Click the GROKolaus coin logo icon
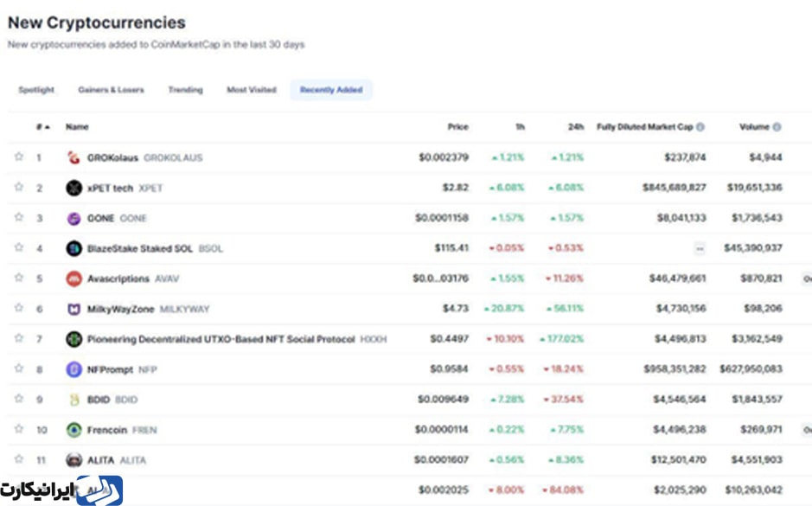The height and width of the screenshot is (506, 812). (x=74, y=157)
